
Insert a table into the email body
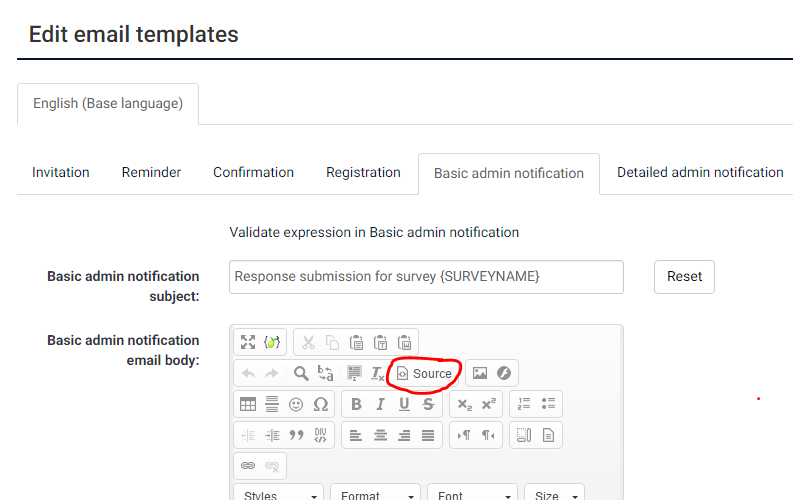click(248, 404)
